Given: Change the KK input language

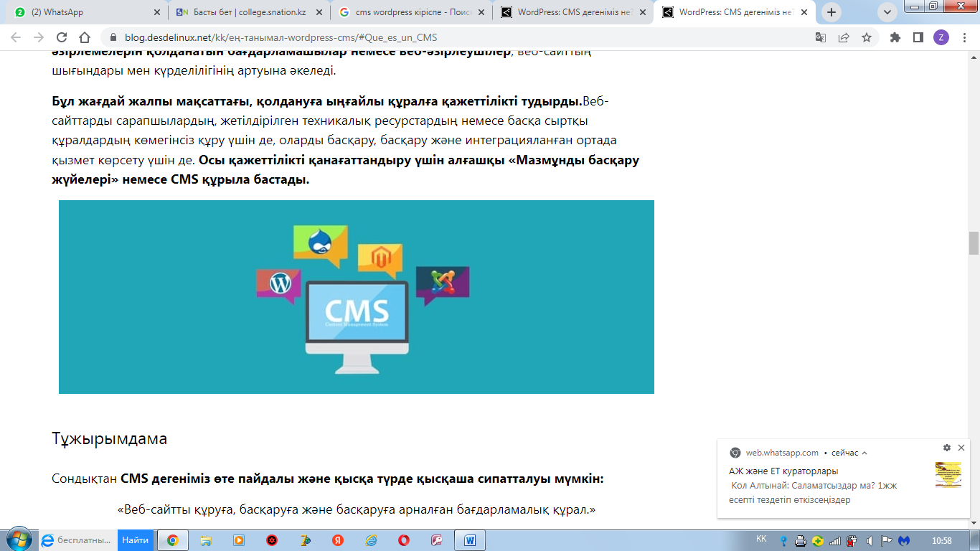Looking at the screenshot, I should (x=761, y=539).
